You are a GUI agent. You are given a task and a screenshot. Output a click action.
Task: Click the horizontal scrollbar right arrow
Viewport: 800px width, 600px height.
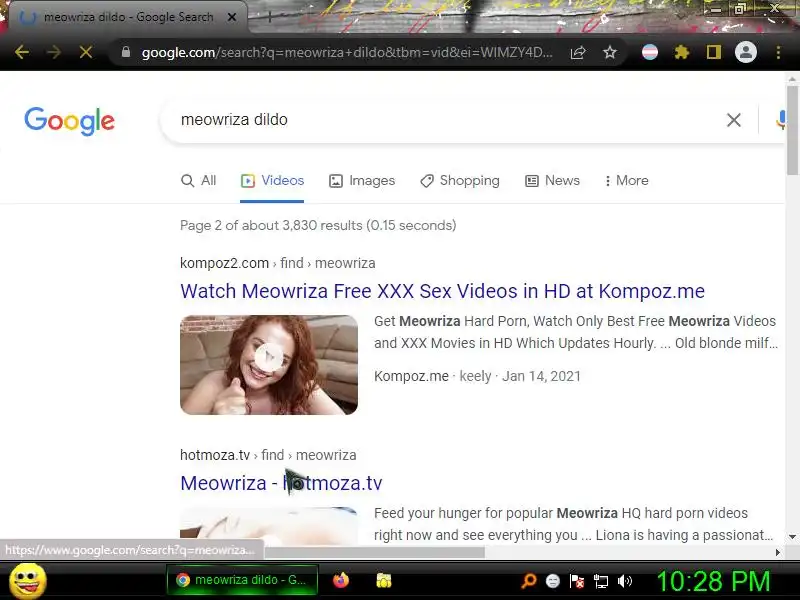coord(778,552)
